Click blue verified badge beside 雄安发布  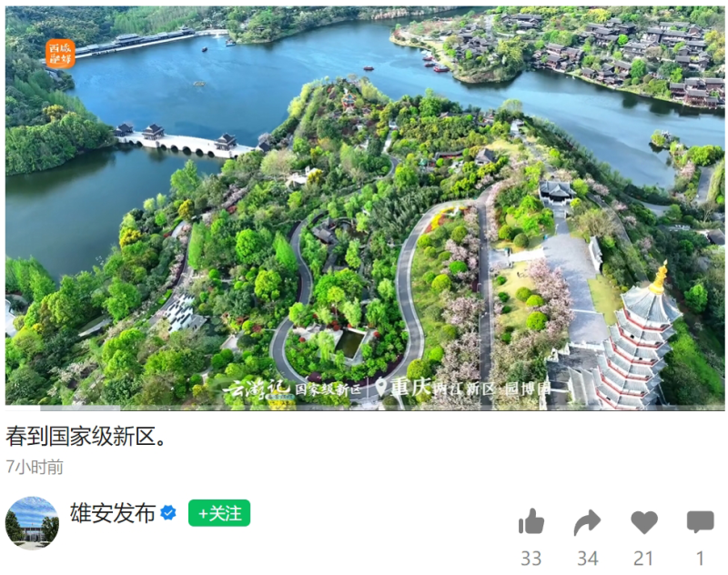click(x=168, y=513)
